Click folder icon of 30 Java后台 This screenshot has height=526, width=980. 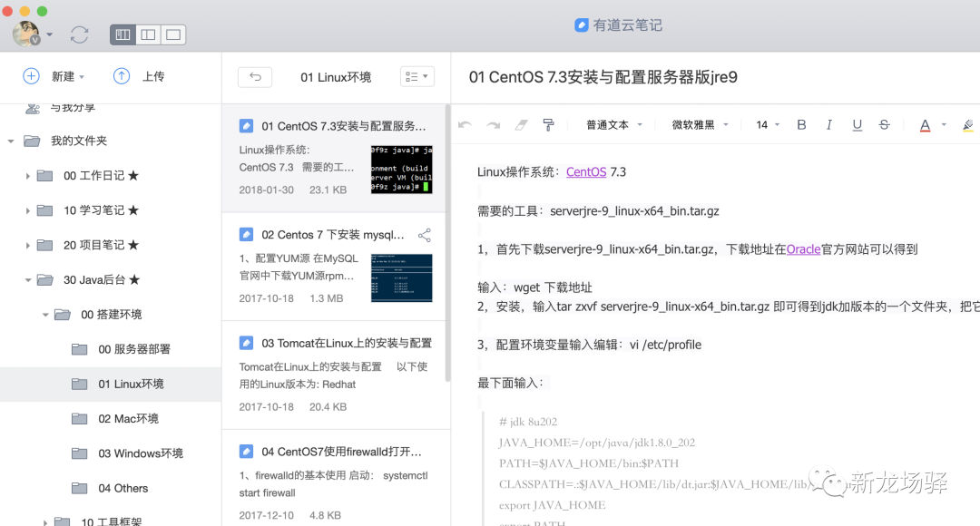click(x=45, y=280)
